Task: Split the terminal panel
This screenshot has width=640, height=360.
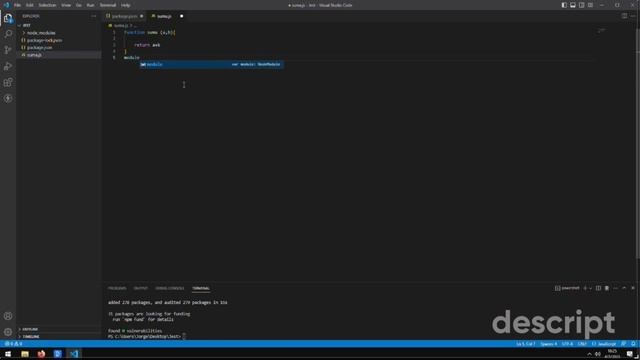Action: point(598,288)
